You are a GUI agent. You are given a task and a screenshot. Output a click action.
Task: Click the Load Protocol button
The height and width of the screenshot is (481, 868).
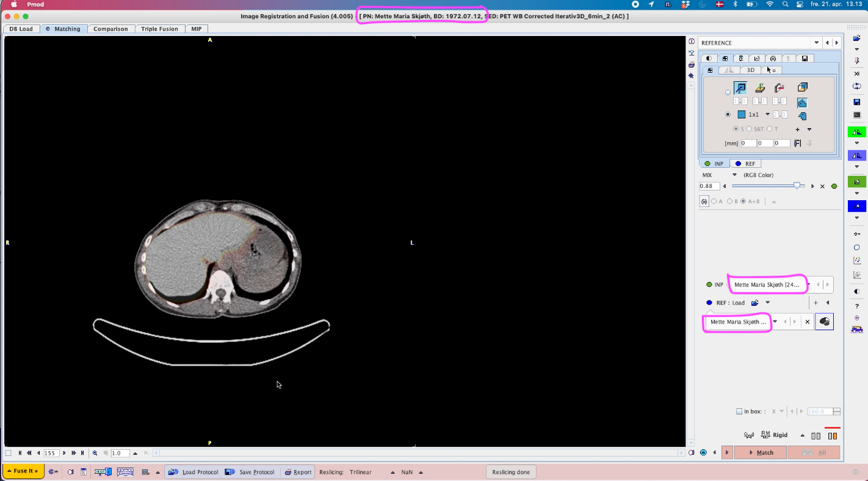pos(193,472)
